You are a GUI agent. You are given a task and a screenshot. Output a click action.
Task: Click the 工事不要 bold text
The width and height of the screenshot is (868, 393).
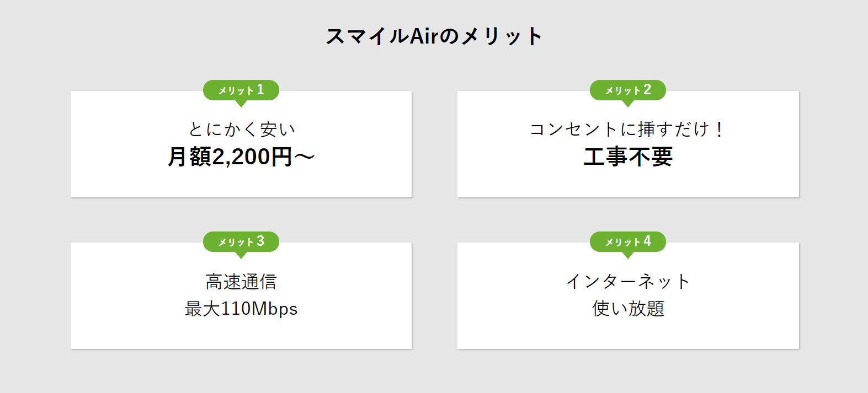coord(628,157)
